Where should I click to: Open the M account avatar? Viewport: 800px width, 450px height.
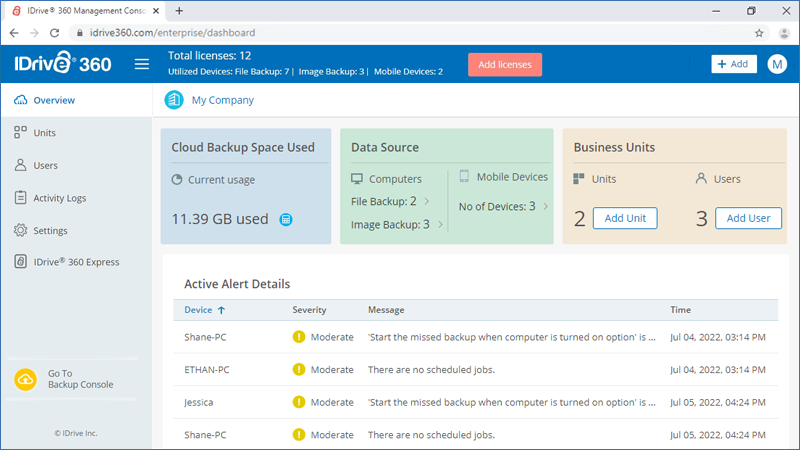pos(777,64)
